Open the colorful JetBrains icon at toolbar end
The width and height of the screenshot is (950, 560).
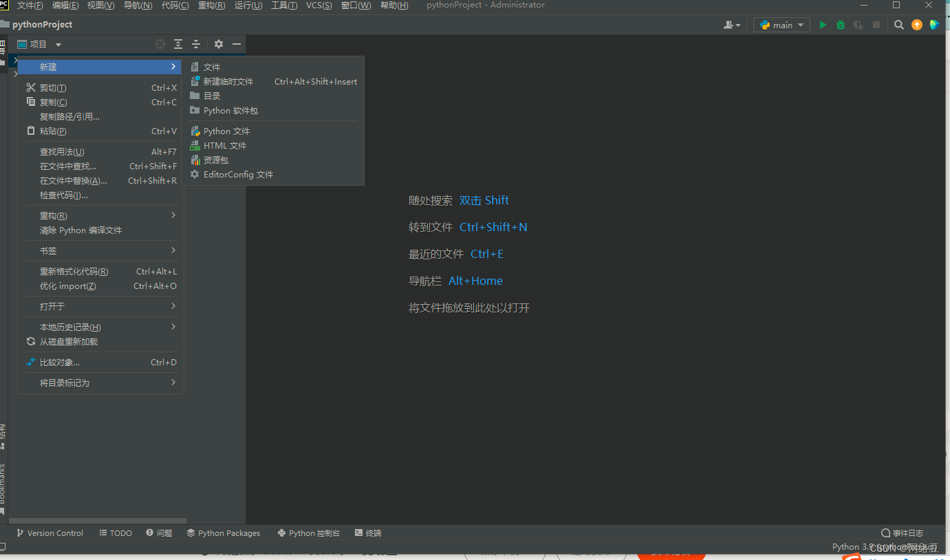pos(934,25)
